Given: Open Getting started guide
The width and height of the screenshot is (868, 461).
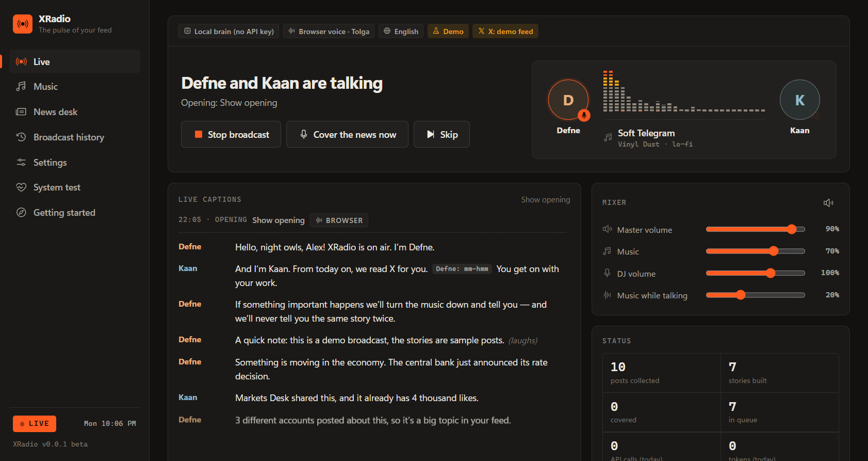Looking at the screenshot, I should 75,213.
